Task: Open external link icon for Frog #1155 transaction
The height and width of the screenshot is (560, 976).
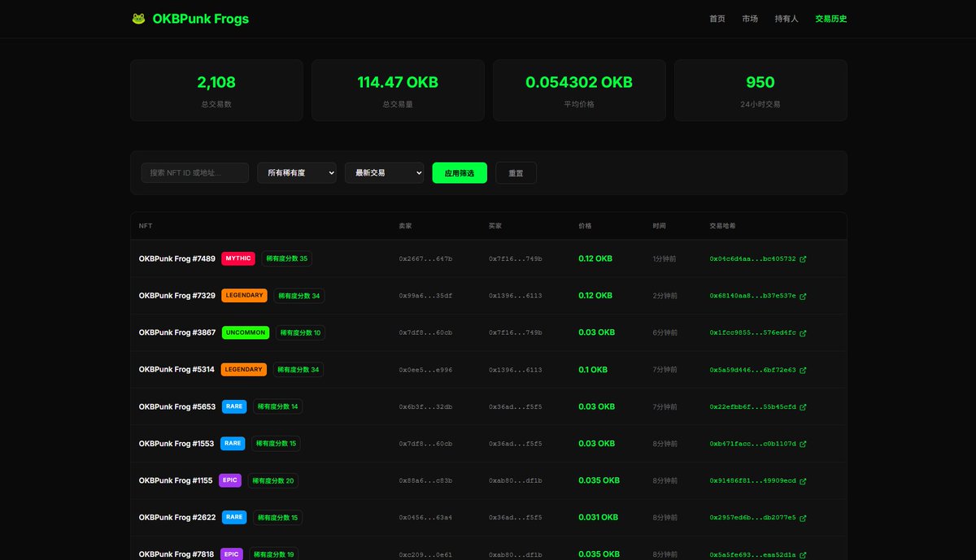Action: click(x=803, y=481)
